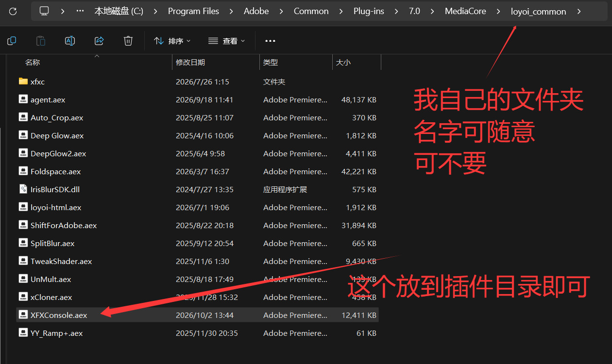This screenshot has width=612, height=364.
Task: Click the date 2024/7/27 13:35
Action: (x=204, y=190)
